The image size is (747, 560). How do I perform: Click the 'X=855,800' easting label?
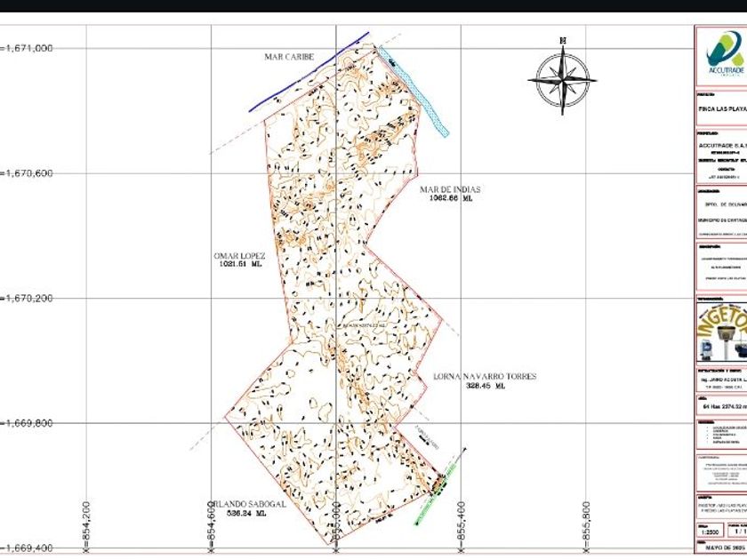(586, 527)
